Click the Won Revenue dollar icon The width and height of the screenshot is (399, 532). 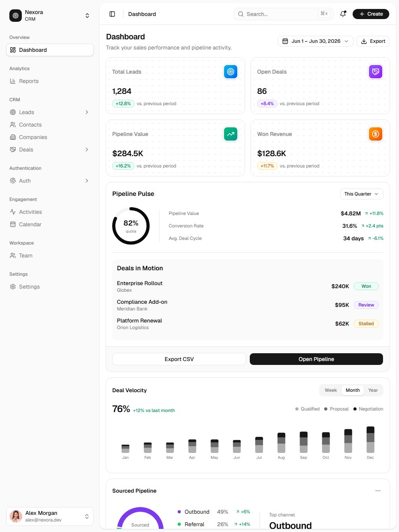point(376,134)
